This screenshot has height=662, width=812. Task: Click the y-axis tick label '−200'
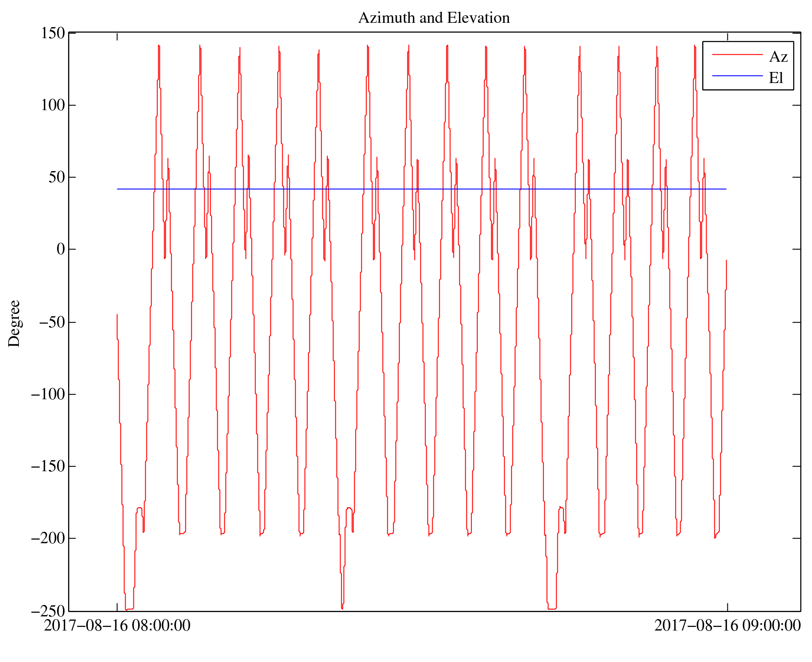point(48,538)
